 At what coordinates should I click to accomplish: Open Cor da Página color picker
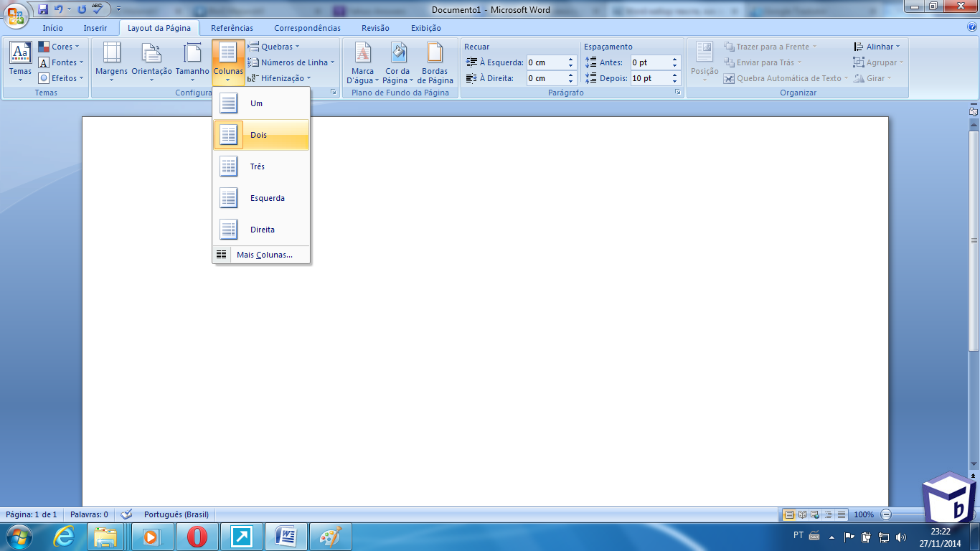tap(397, 62)
